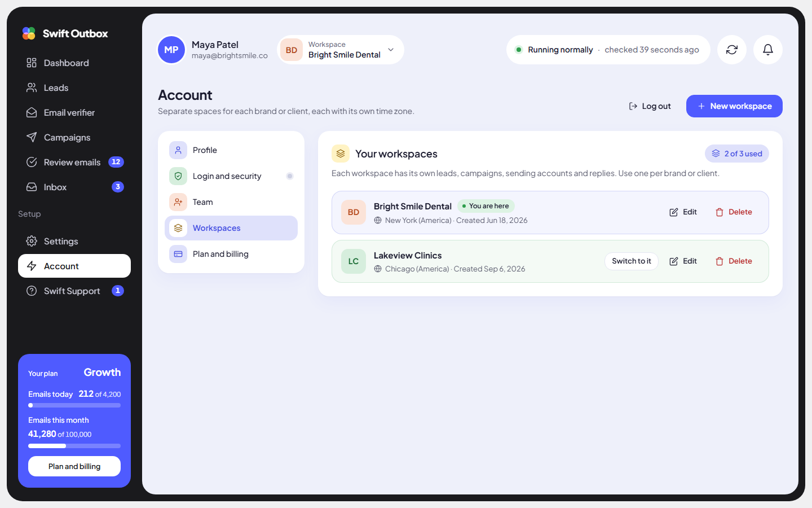812x508 pixels.
Task: Click the Emails today progress bar
Action: [74, 405]
